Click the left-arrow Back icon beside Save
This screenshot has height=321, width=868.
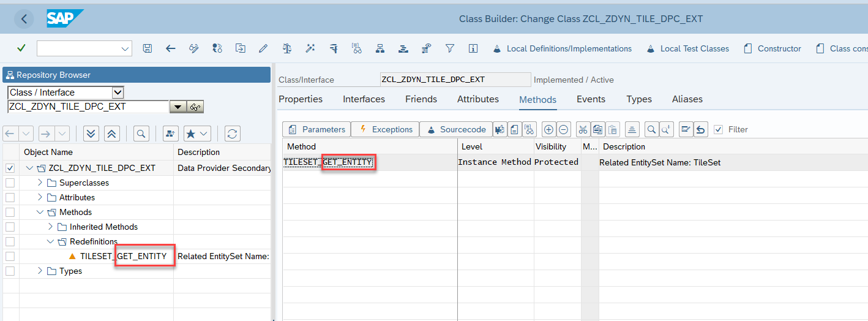pos(171,48)
